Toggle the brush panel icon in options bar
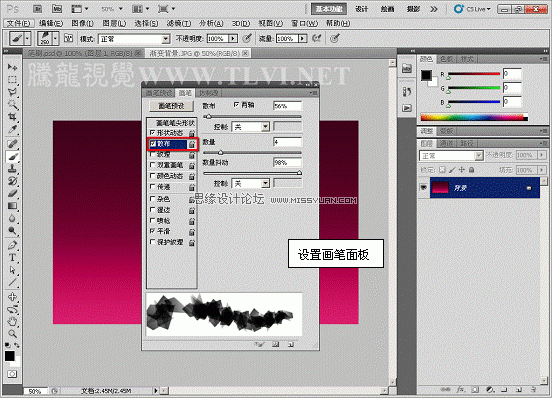 point(68,38)
